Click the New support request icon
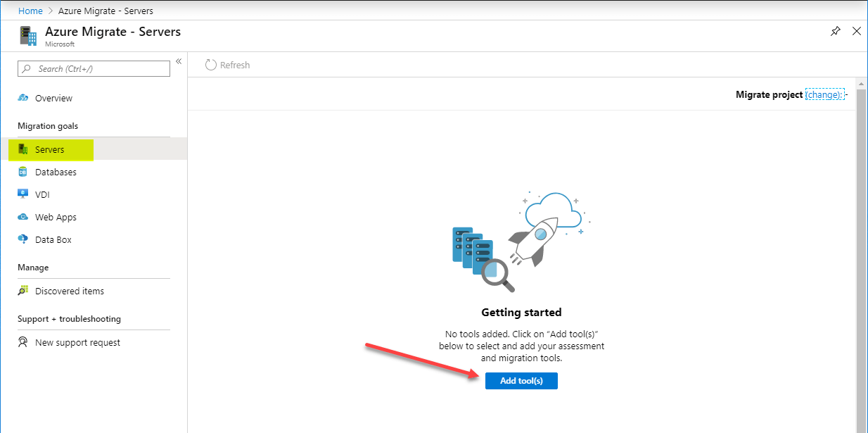Screen dimensions: 868x433 [23, 342]
